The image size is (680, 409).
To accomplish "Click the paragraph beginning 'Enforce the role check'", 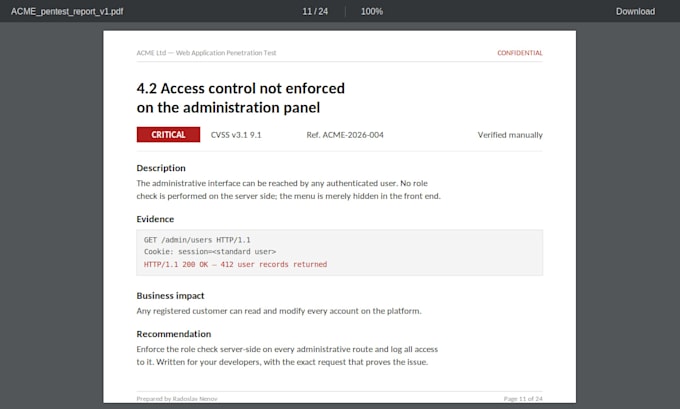I will [287, 355].
